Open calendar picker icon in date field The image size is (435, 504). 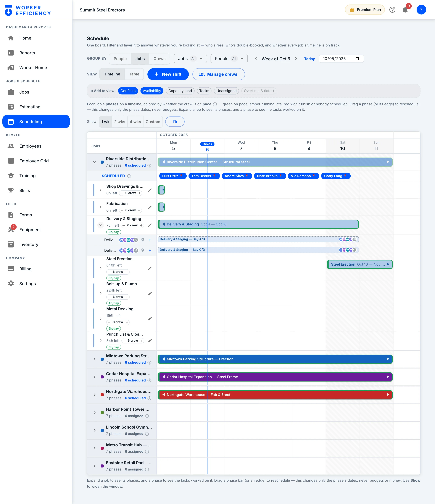click(x=357, y=59)
